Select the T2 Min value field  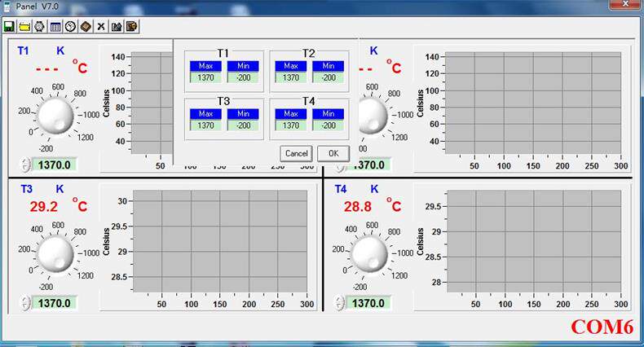329,77
